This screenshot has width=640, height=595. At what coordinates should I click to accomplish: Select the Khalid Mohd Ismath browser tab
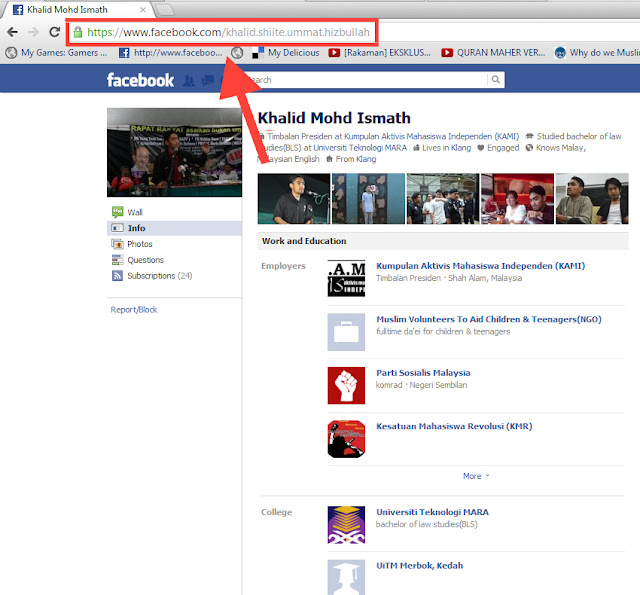(x=78, y=10)
